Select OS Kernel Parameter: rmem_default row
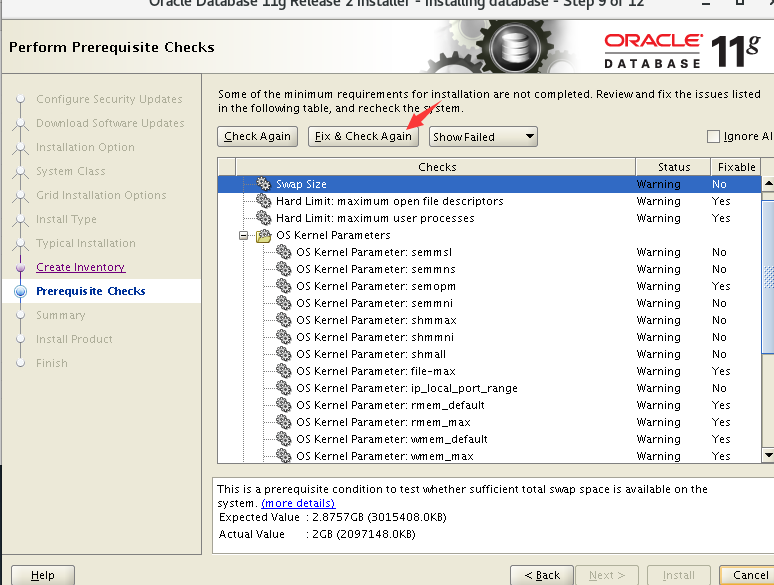The image size is (774, 585). click(x=489, y=405)
